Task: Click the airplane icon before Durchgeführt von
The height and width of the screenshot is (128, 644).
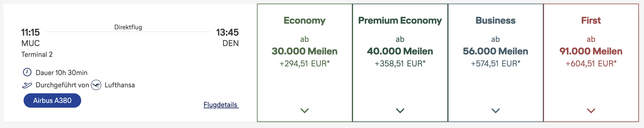Action: 27,86
